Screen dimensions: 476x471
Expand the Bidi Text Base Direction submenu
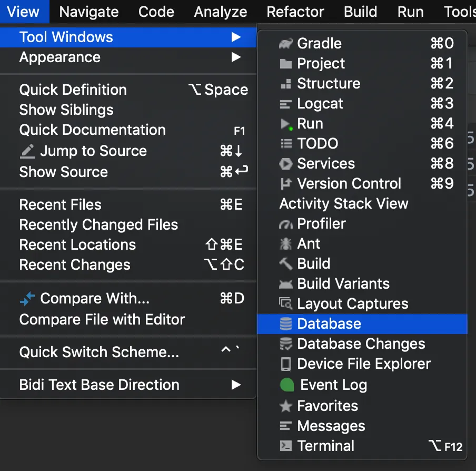(236, 385)
